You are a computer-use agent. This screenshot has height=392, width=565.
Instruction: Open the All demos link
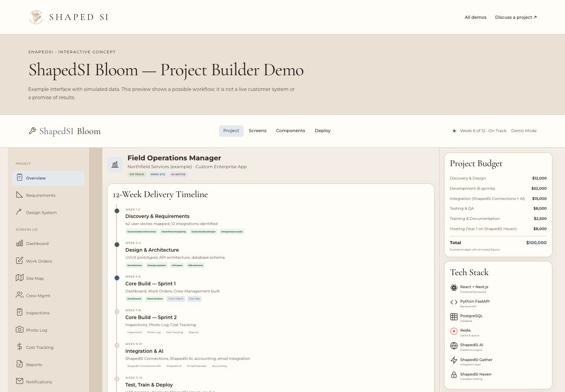click(x=476, y=17)
